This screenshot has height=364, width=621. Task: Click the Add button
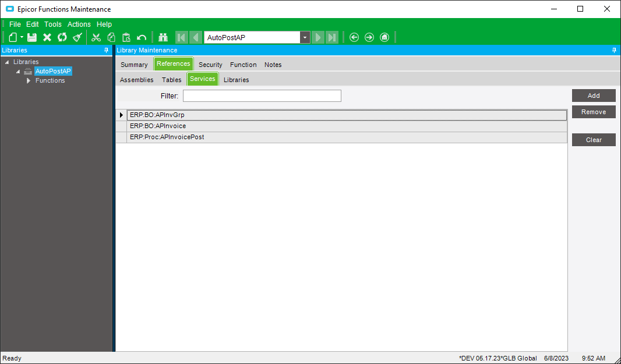tap(594, 96)
